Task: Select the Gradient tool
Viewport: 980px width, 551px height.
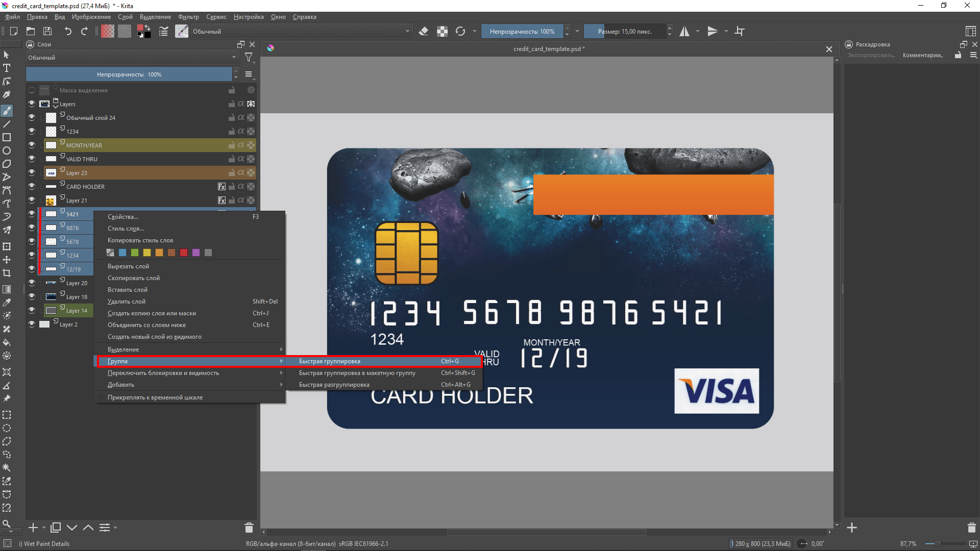Action: tap(7, 289)
